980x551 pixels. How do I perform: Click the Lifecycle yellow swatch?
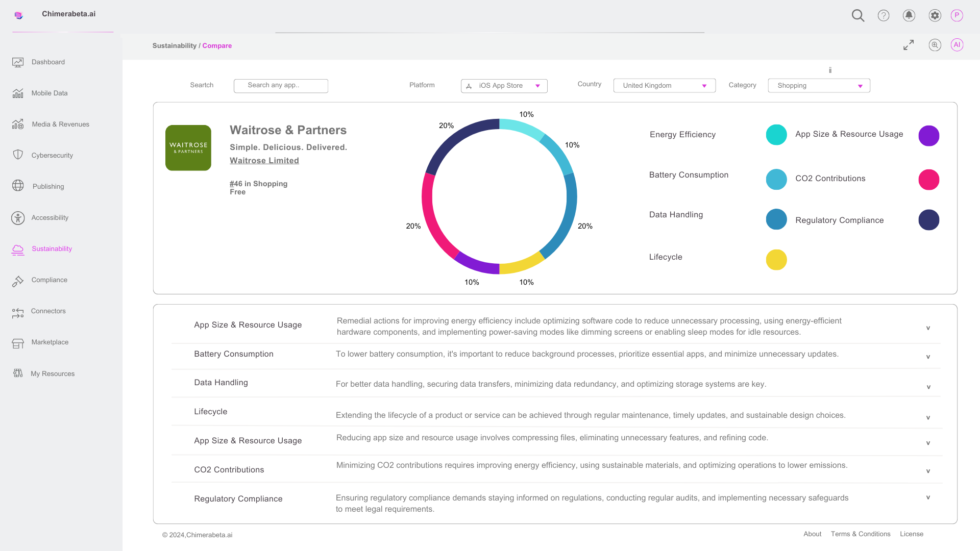tap(776, 260)
